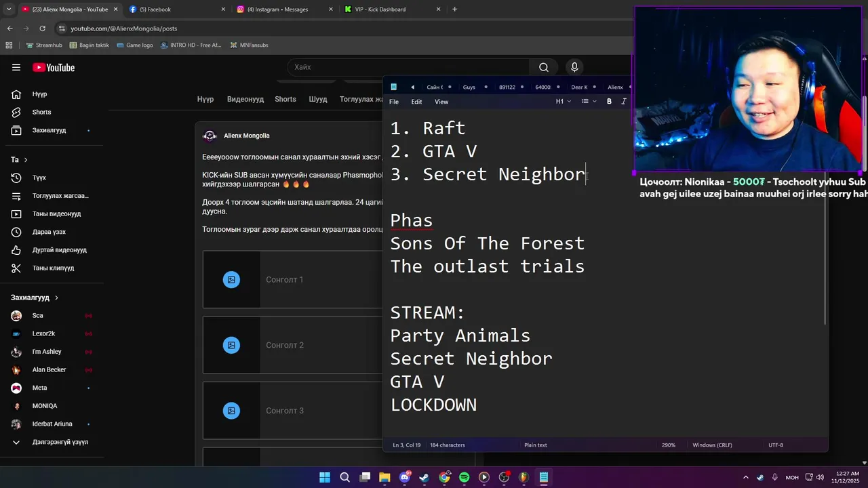Activate voice search microphone on YouTube
The height and width of the screenshot is (488, 868).
pyautogui.click(x=574, y=67)
